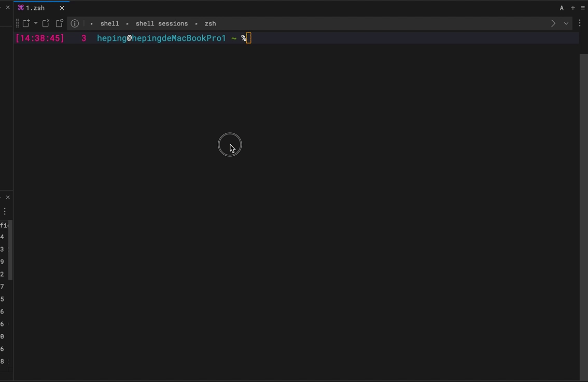588x382 pixels.
Task: Click the run command chevron icon
Action: 553,23
